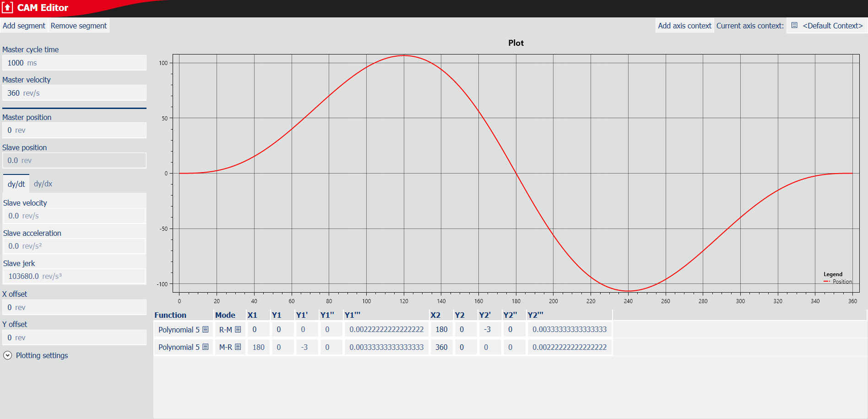The width and height of the screenshot is (868, 419).
Task: Open the M-R mode selector icon
Action: [238, 347]
